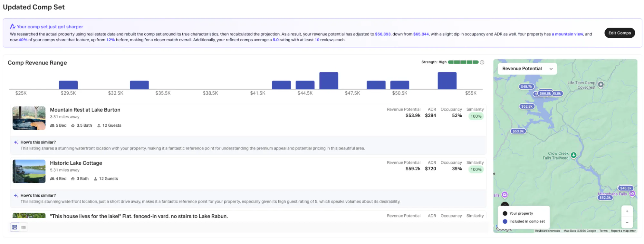Click the strength info icon
This screenshot has width=644, height=244.
click(482, 62)
